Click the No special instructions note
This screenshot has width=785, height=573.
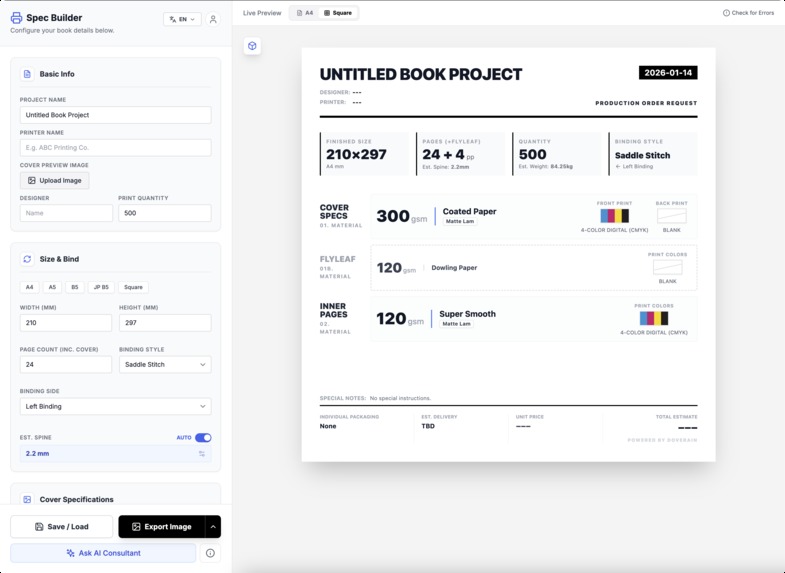[400, 398]
